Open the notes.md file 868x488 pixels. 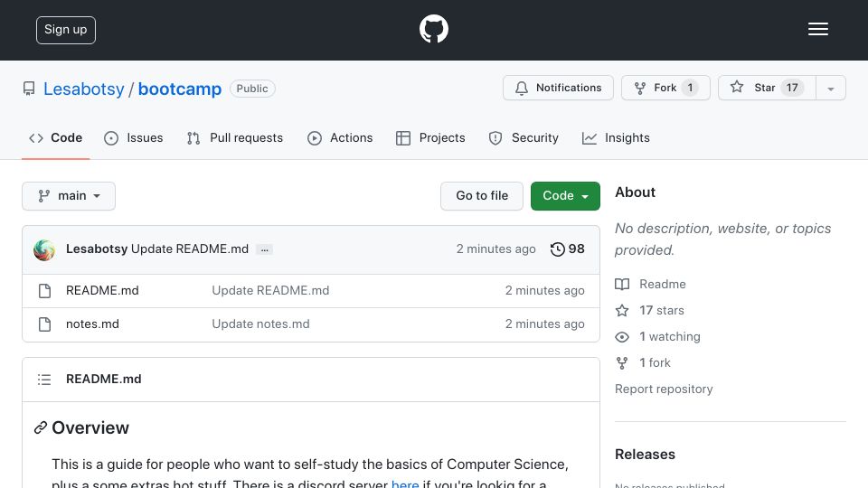(x=92, y=324)
